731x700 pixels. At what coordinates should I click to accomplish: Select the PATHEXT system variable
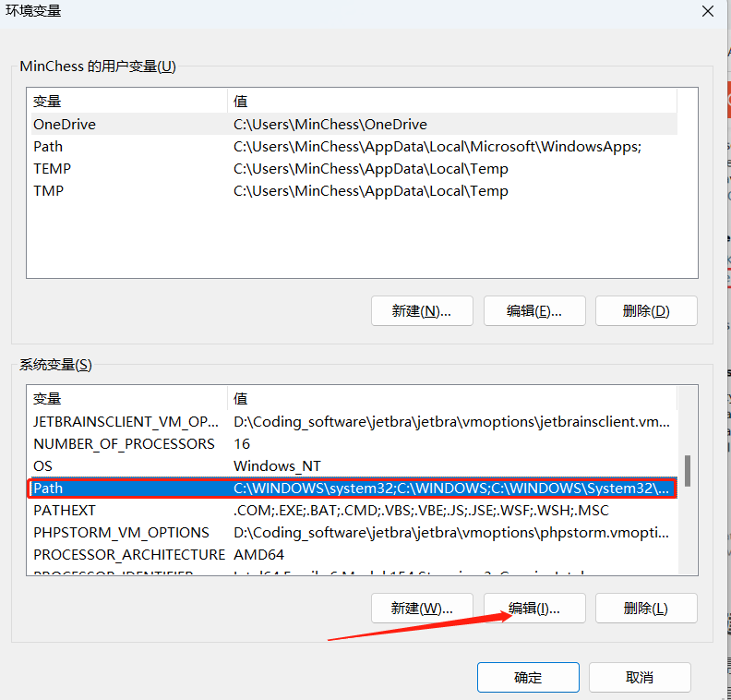(354, 510)
